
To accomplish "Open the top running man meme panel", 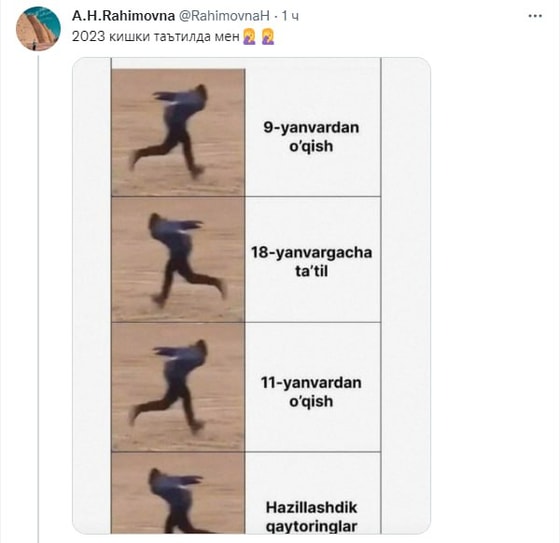I will (178, 132).
